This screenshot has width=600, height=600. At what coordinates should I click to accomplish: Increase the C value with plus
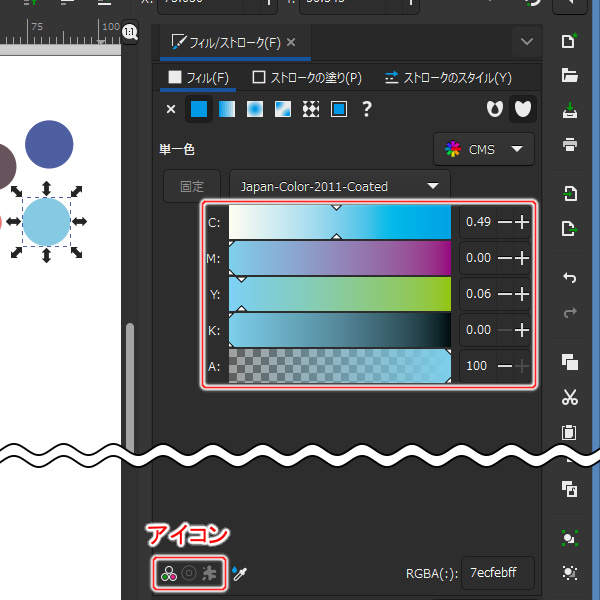click(522, 222)
